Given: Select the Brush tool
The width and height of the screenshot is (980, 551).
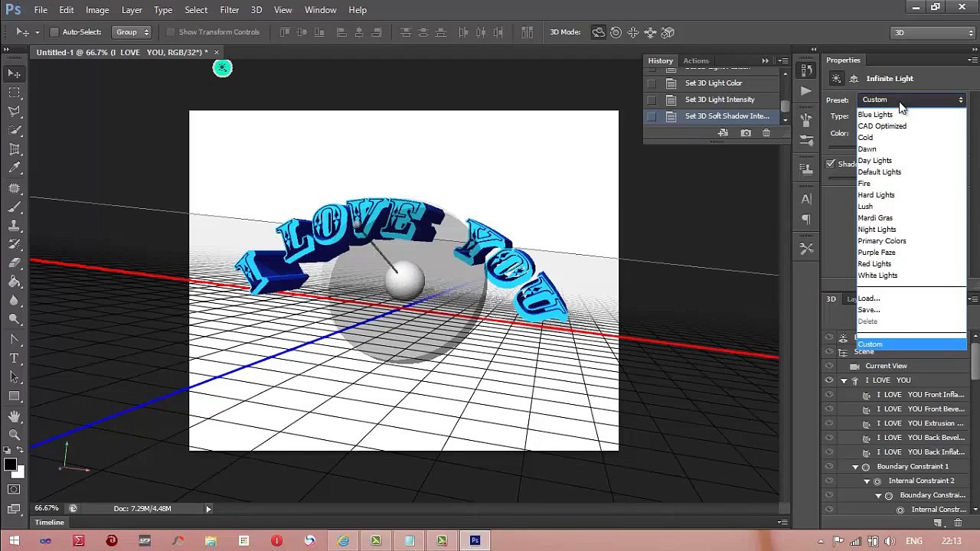Looking at the screenshot, I should pyautogui.click(x=15, y=207).
